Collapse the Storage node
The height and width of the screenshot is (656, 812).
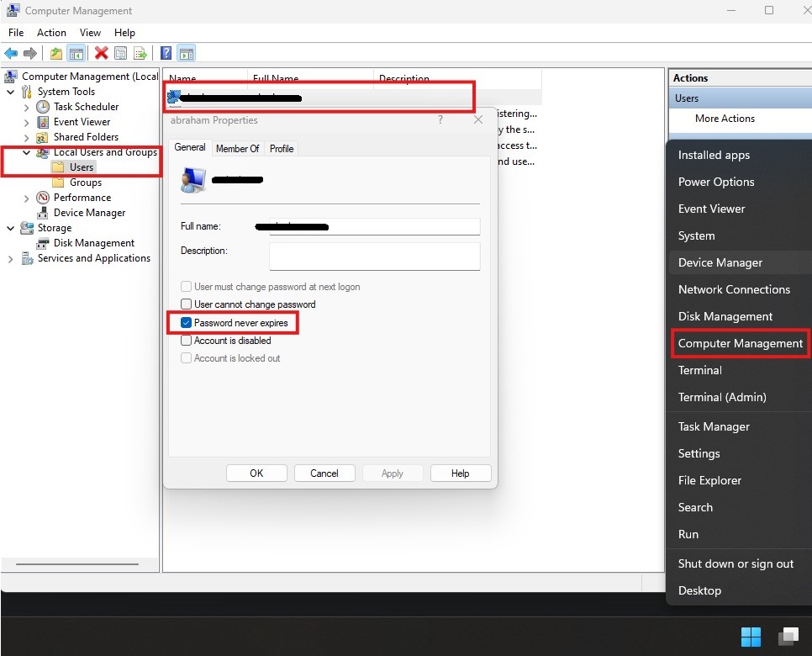point(10,228)
